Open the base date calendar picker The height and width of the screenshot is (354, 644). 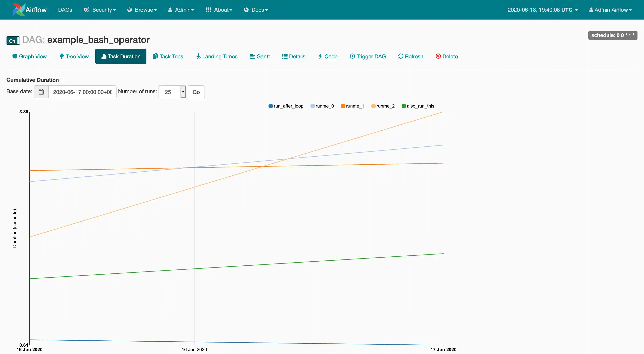[x=41, y=92]
